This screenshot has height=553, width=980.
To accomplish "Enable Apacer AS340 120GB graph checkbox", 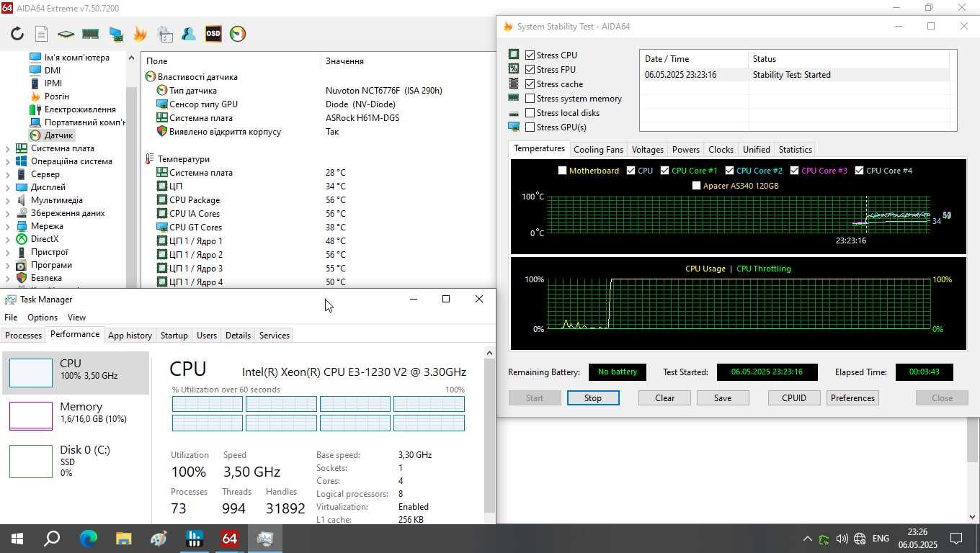I will (696, 186).
